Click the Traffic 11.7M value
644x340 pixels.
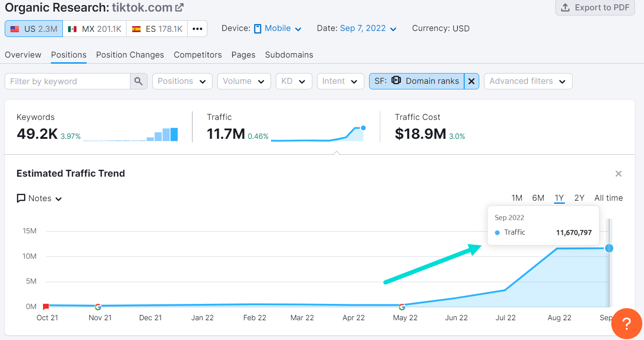[x=226, y=134]
